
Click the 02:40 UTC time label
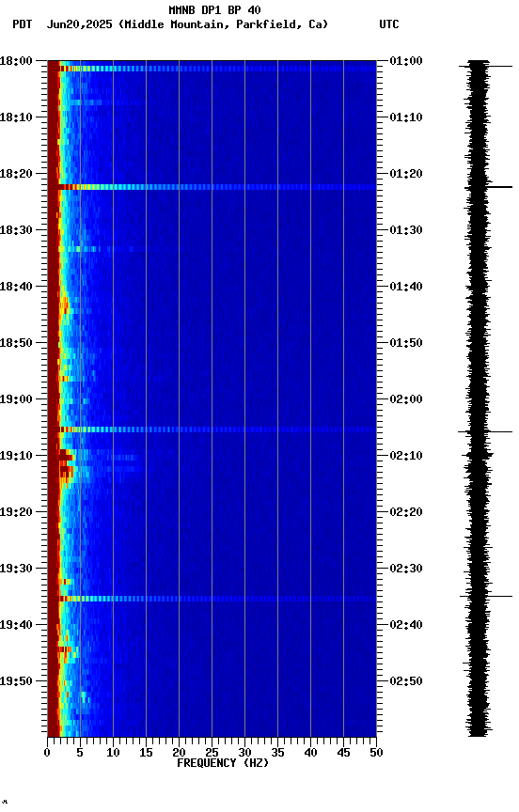point(406,625)
